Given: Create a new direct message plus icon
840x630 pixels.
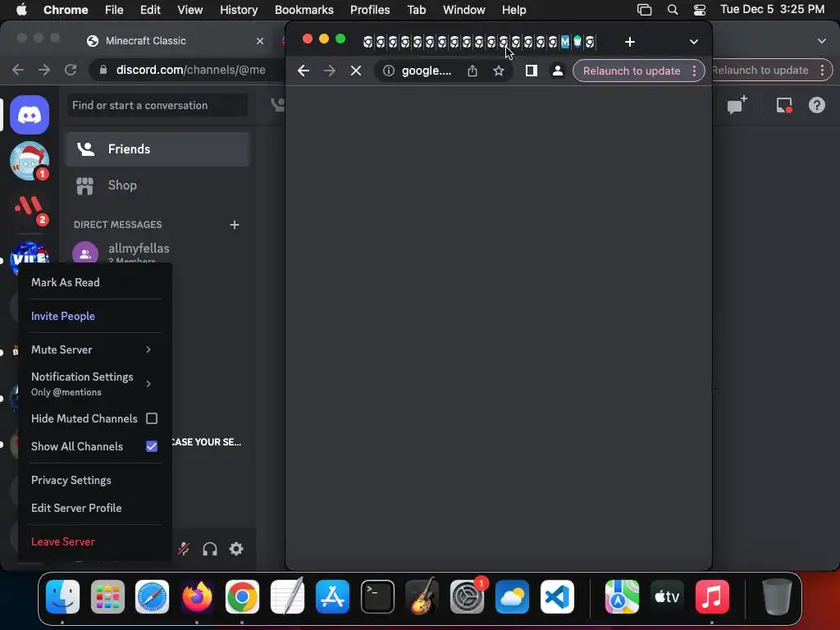Looking at the screenshot, I should coord(234,225).
